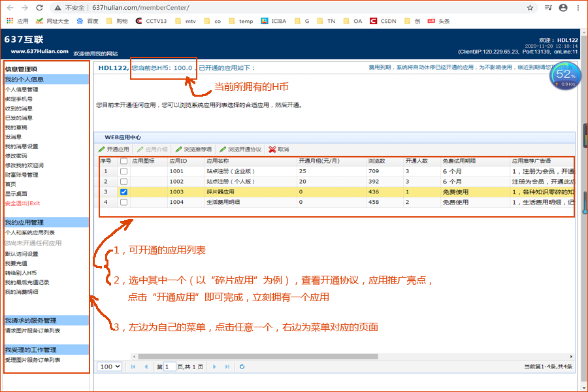This screenshot has width=588, height=392.
Task: Open the page size dropdown showing 100
Action: 109,367
